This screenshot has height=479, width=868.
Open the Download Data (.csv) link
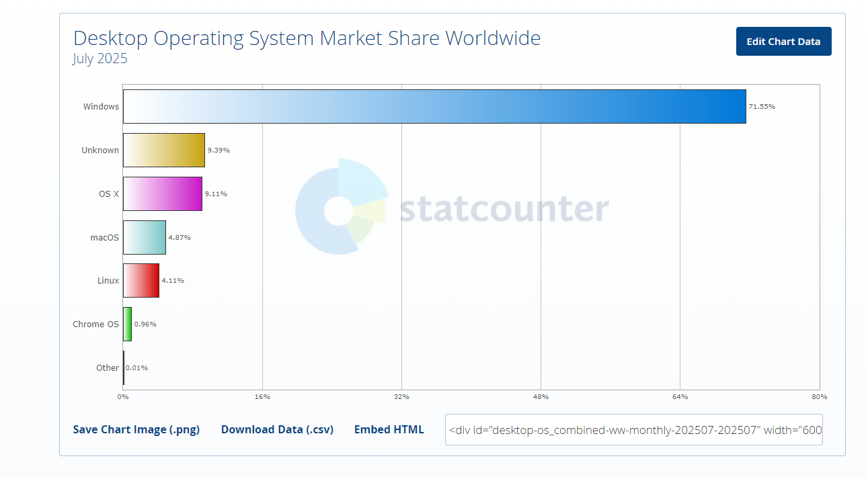(x=277, y=430)
